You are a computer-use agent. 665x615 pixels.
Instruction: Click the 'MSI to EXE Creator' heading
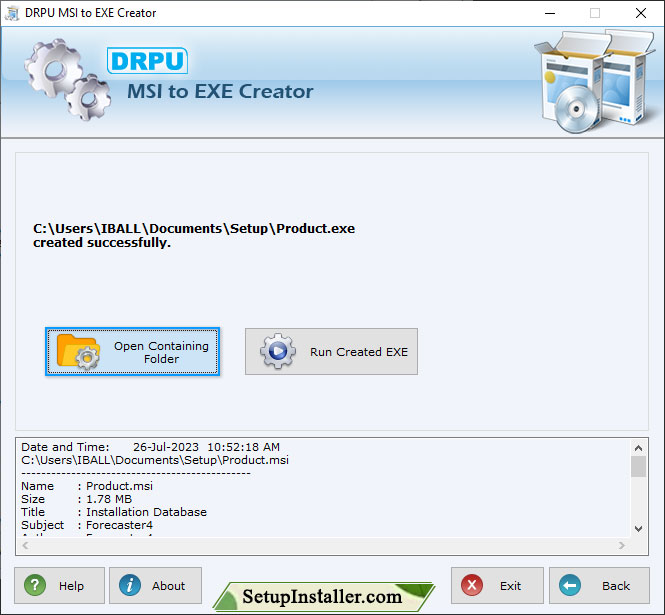pos(220,91)
